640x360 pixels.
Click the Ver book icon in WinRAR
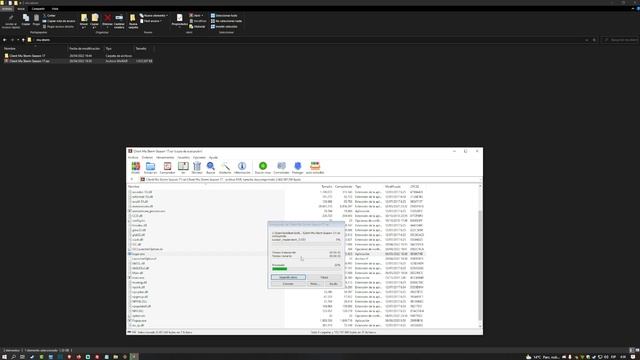point(183,168)
